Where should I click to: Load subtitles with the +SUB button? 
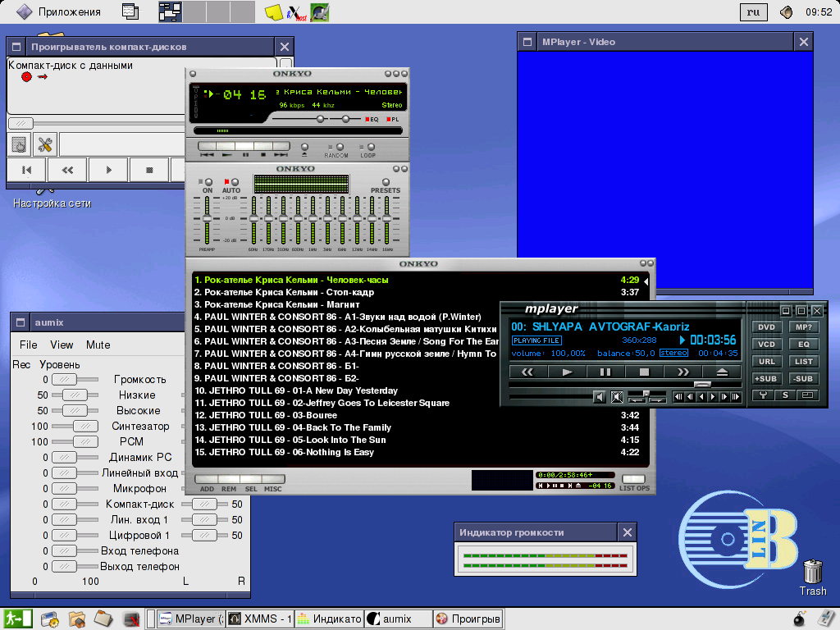click(767, 379)
